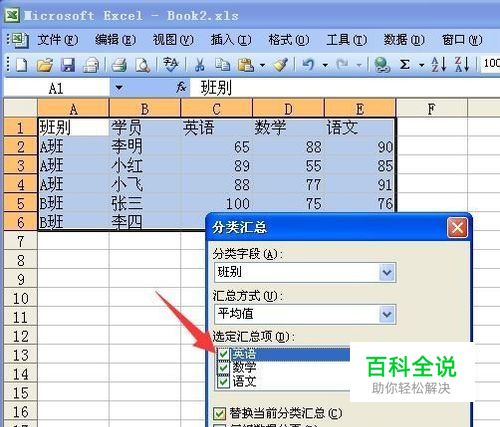Click Excel application icon in title bar

coord(12,15)
